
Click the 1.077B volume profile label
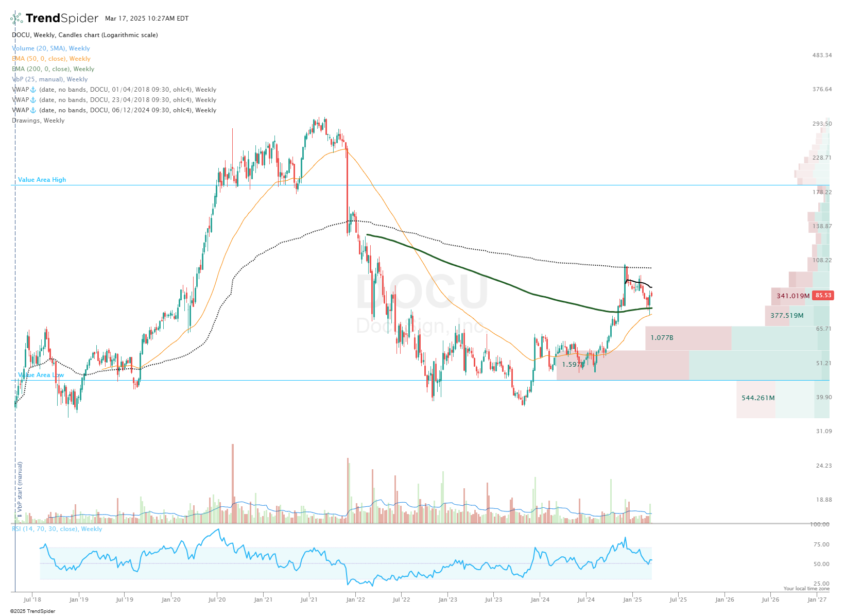pyautogui.click(x=662, y=338)
